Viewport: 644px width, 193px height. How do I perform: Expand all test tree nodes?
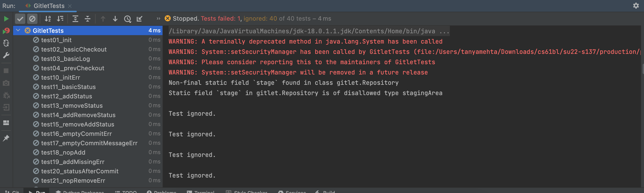point(75,19)
